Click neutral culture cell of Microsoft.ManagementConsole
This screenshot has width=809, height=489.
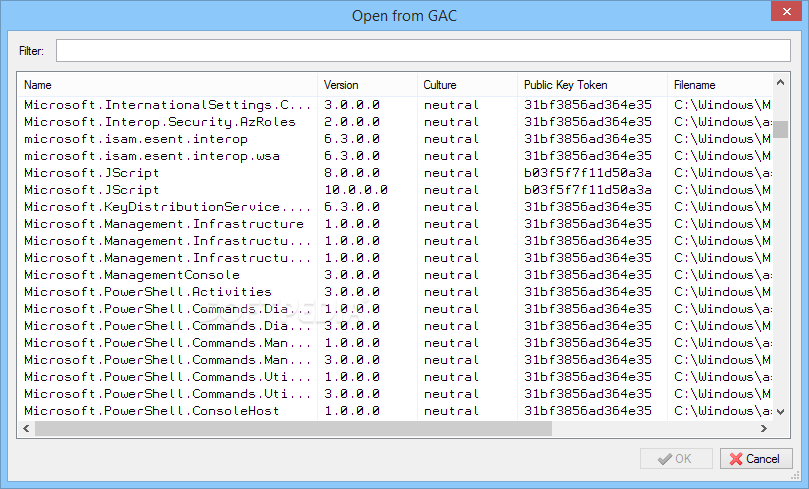451,275
